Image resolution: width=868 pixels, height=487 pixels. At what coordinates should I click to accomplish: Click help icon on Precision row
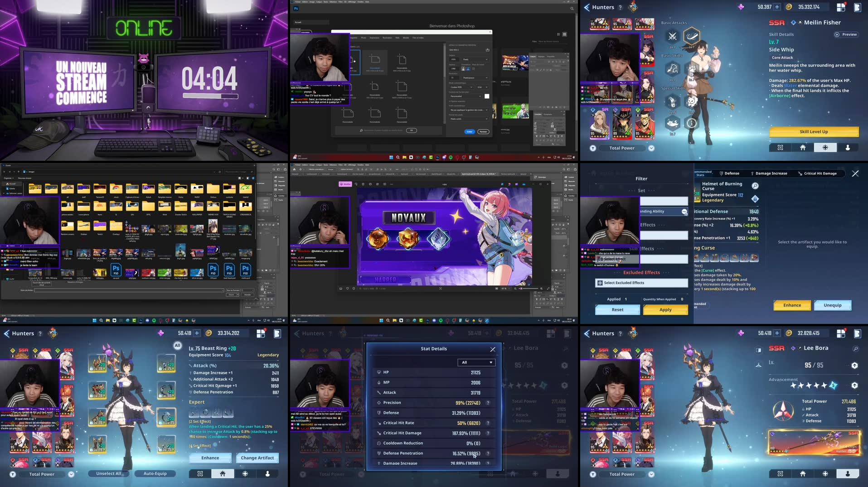488,403
